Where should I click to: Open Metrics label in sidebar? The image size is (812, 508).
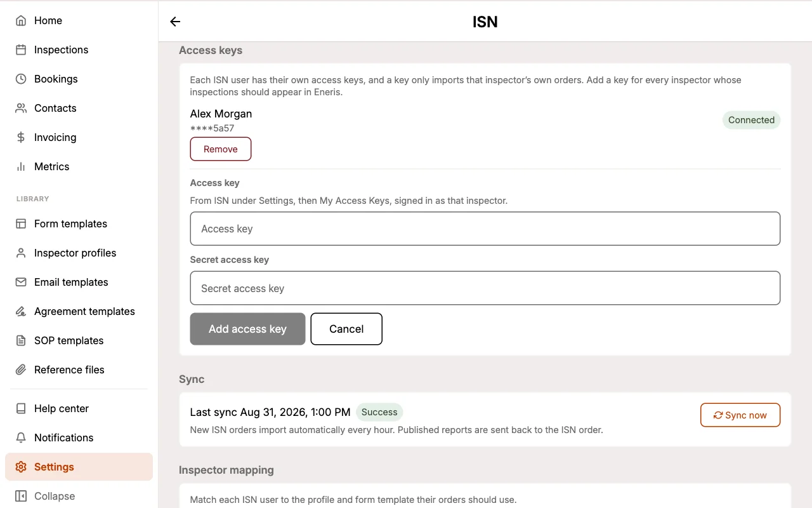click(51, 166)
